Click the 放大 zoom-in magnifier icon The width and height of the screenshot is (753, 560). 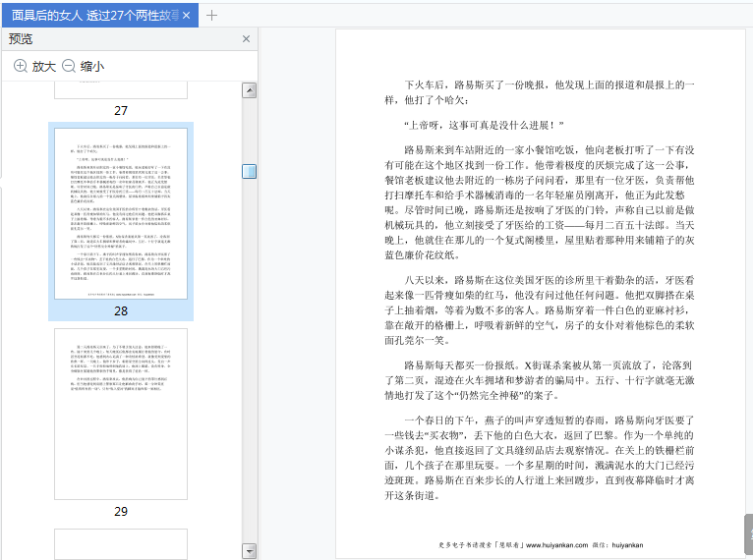(21, 66)
